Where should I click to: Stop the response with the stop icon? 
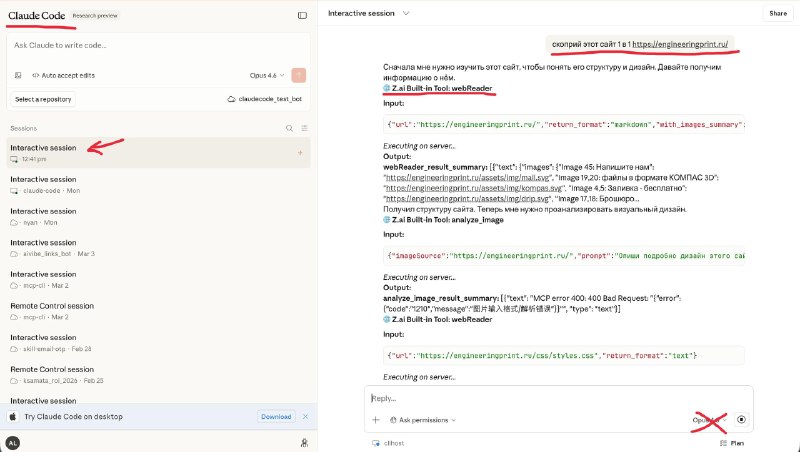[741, 420]
